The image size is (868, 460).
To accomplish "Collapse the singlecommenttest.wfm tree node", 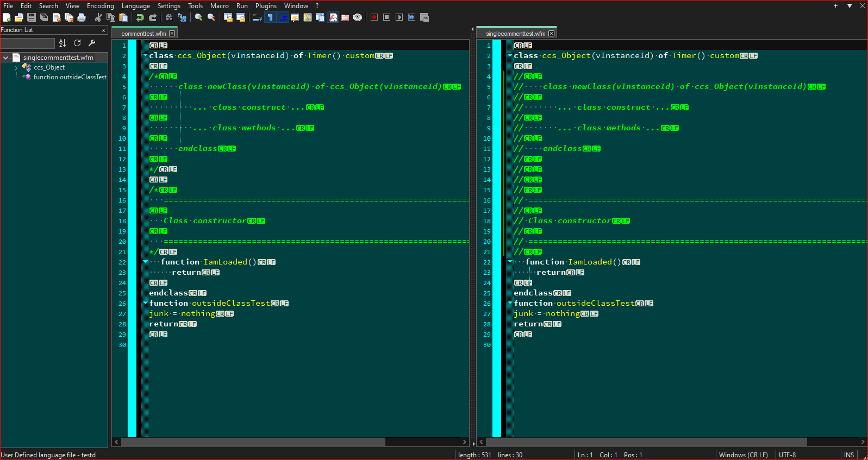I will [x=6, y=58].
